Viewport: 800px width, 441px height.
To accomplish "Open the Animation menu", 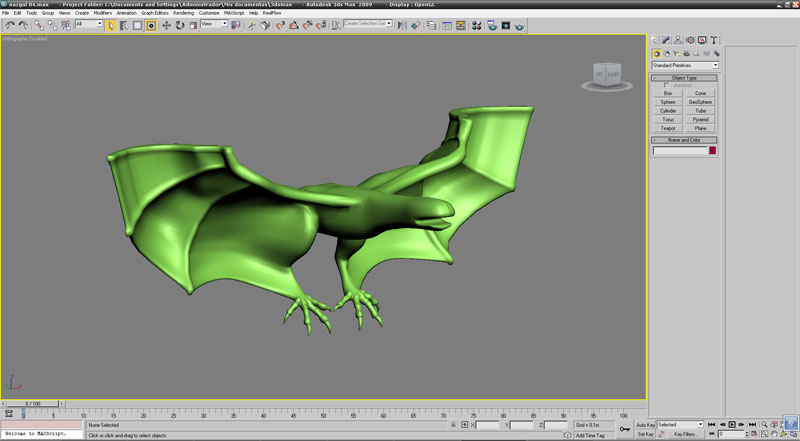I will (x=127, y=13).
